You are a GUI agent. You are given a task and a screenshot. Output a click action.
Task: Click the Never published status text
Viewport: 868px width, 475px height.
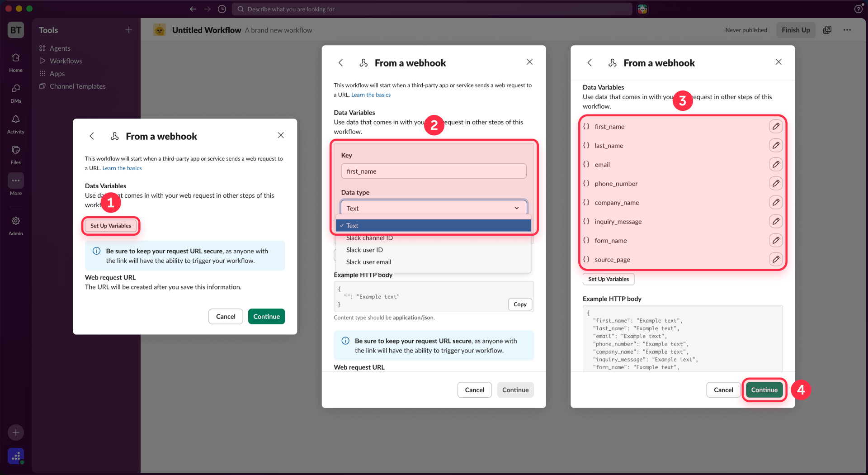tap(746, 30)
